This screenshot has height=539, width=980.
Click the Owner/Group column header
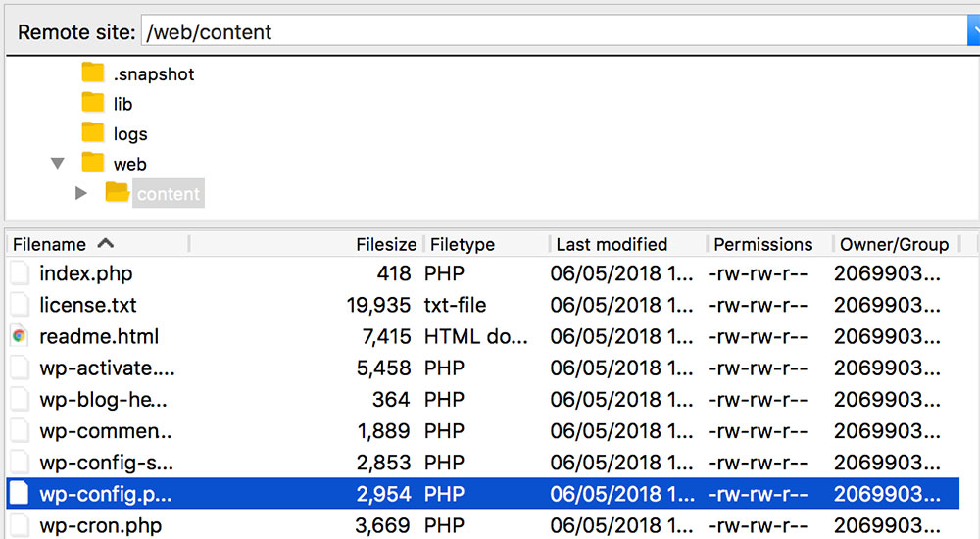point(894,244)
